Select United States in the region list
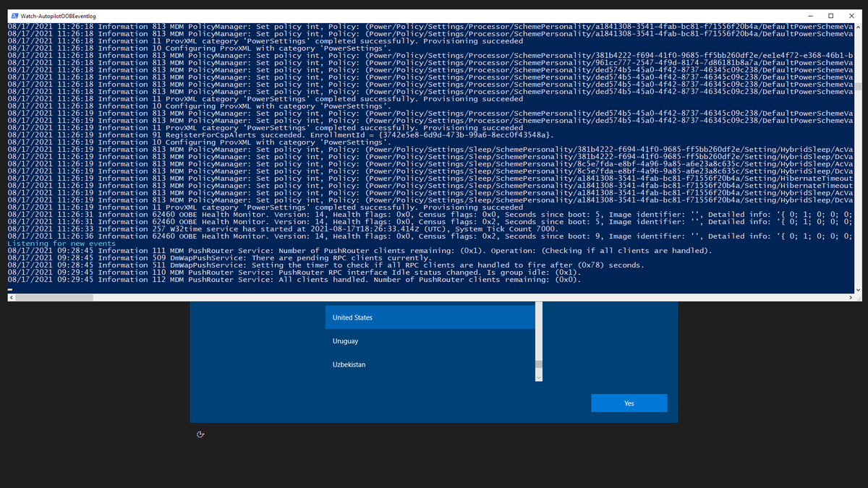Image resolution: width=868 pixels, height=488 pixels. 430,317
